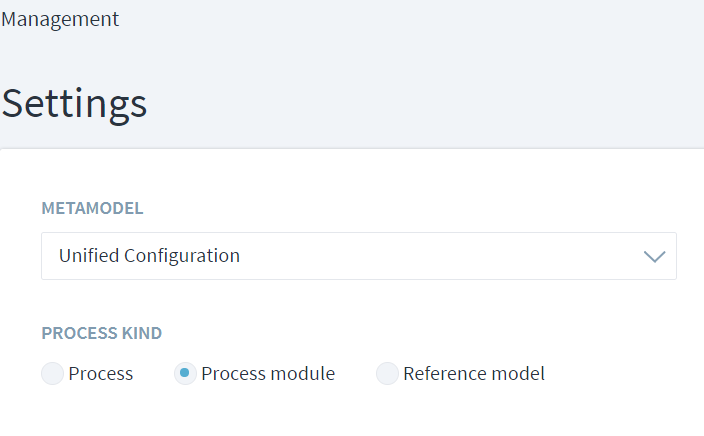Click the white settings panel below Process Kind
The width and height of the screenshot is (704, 436).
point(350,415)
